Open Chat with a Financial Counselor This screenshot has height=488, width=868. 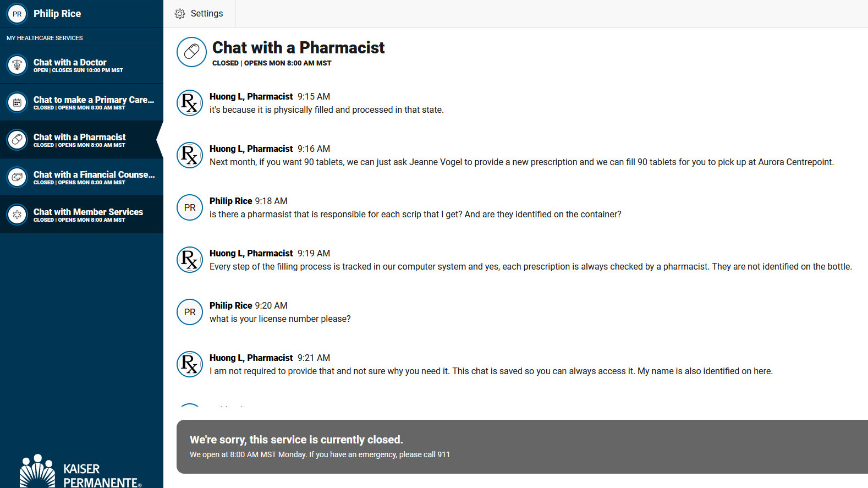81,177
